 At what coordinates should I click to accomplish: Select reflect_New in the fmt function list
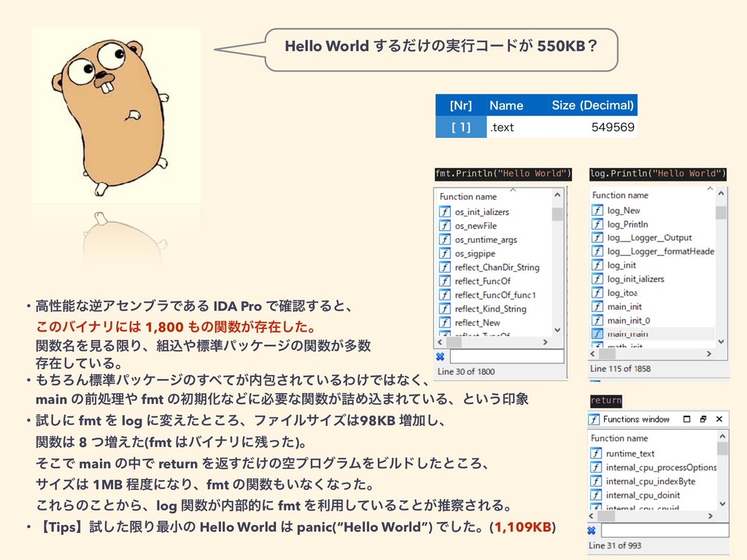[477, 322]
